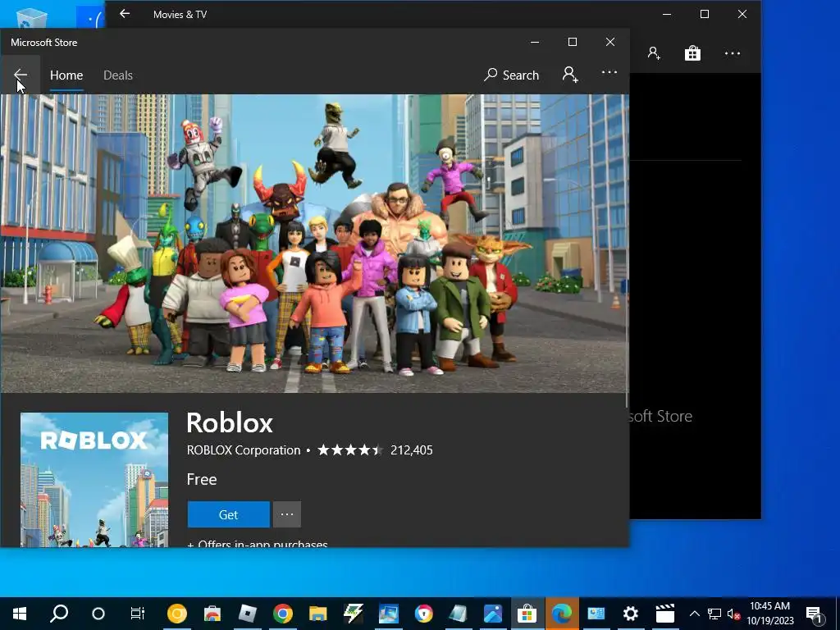Open the lightning bolt app on the taskbar
Image resolution: width=840 pixels, height=630 pixels.
(x=353, y=614)
